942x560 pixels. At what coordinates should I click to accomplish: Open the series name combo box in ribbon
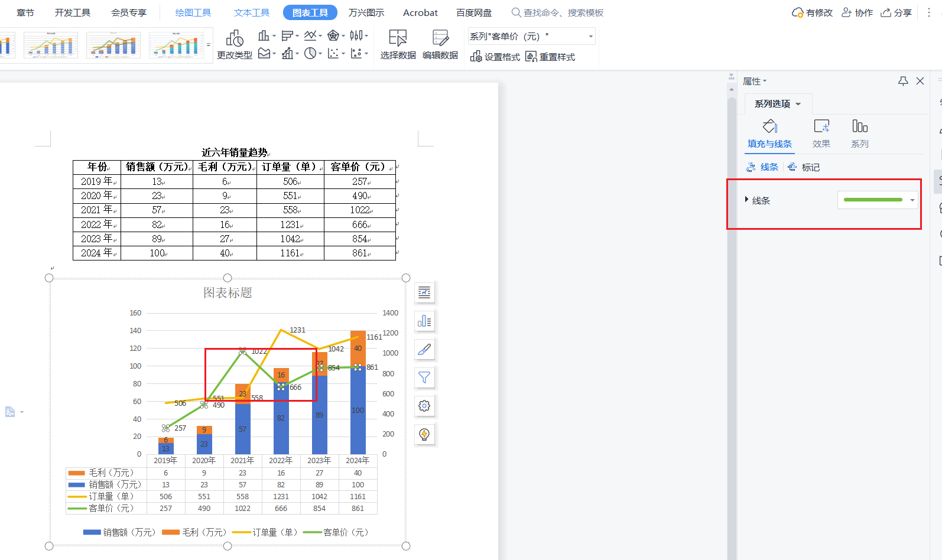click(531, 37)
